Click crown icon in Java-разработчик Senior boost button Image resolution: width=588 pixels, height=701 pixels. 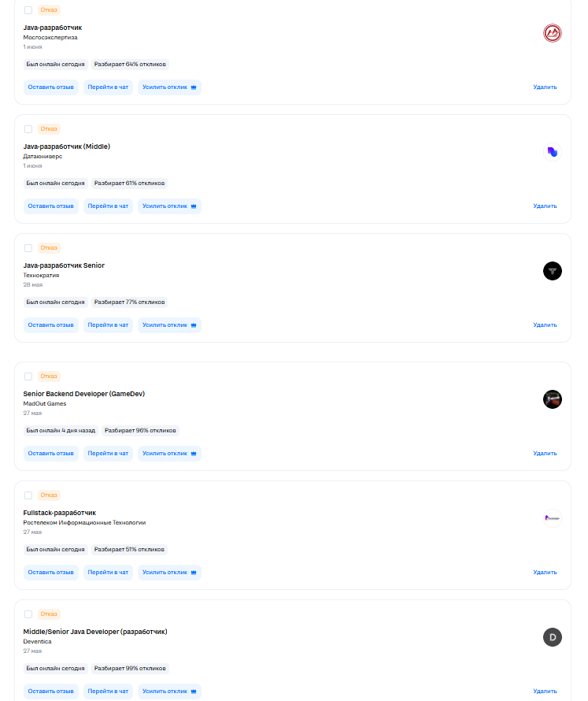[x=194, y=325]
